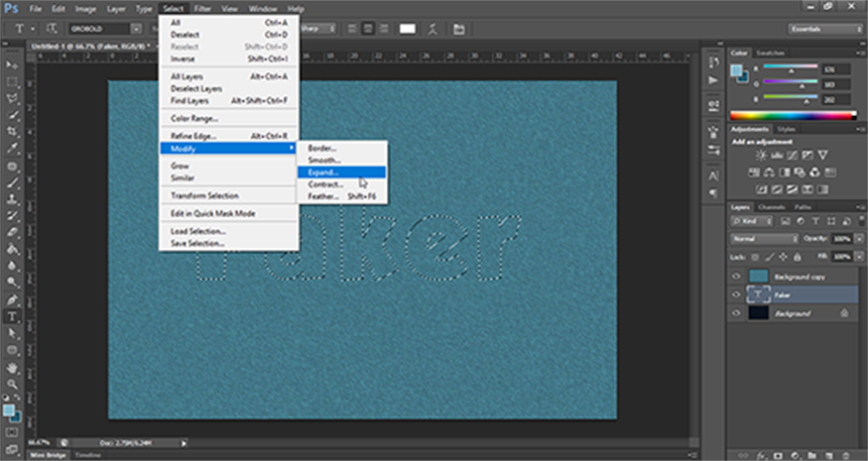
Task: Add a Levels adjustment
Action: click(777, 156)
